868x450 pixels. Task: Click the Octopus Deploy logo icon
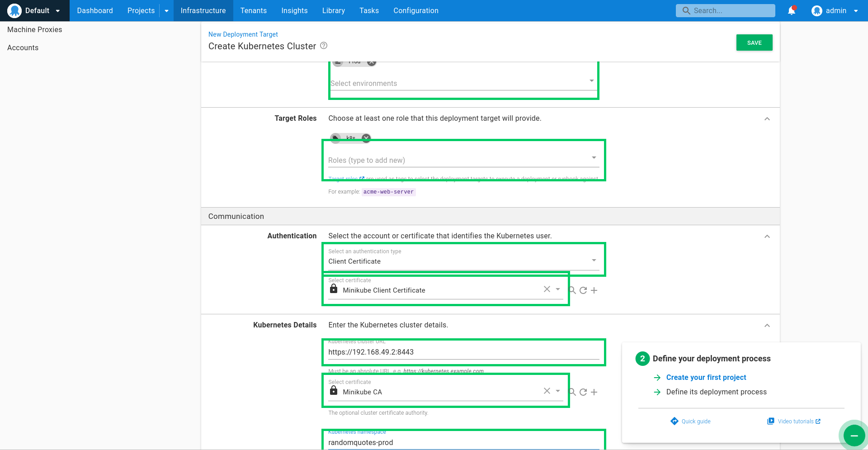click(x=14, y=10)
